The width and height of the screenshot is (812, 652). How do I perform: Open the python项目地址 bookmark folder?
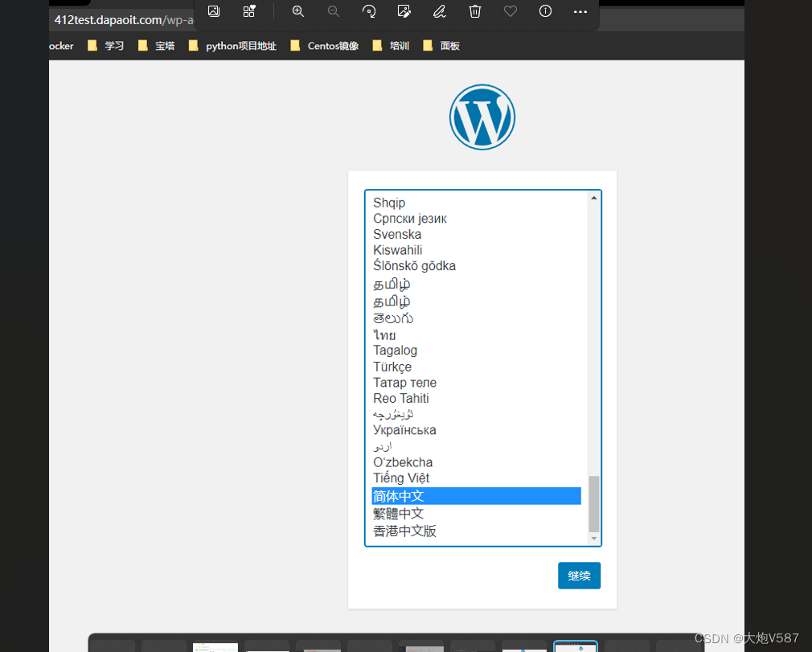[x=232, y=46]
